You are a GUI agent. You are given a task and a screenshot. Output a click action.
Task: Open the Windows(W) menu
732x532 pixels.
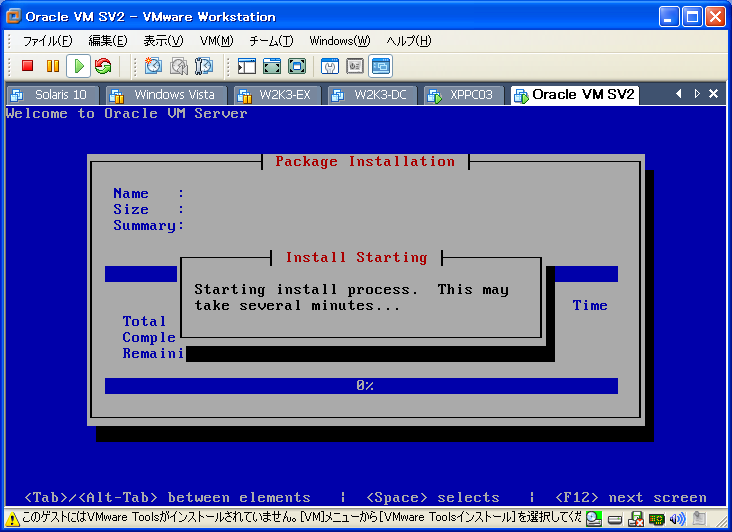tap(339, 41)
